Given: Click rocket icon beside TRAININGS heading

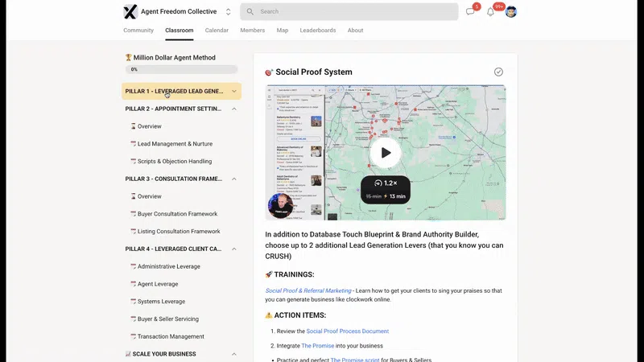Looking at the screenshot, I should (269, 274).
